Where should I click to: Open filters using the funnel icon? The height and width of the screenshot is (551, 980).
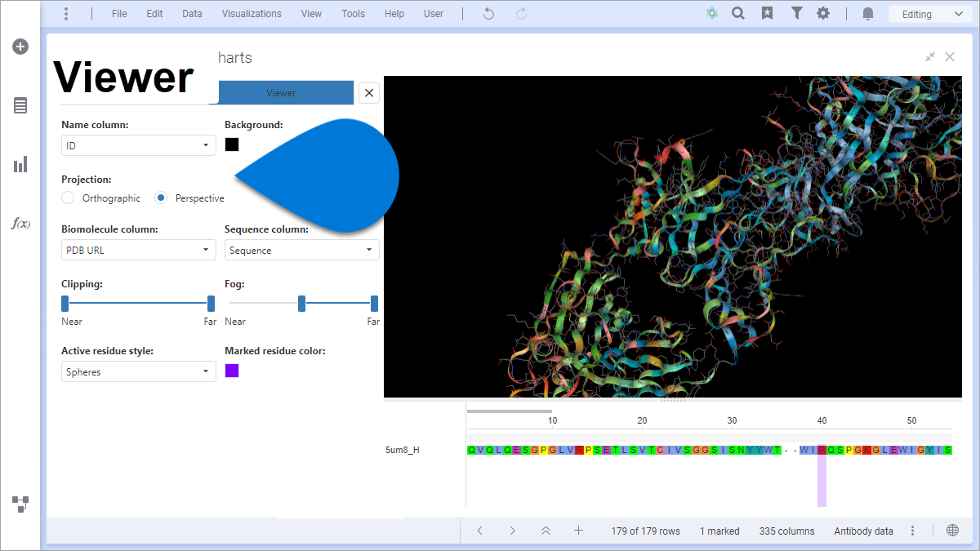coord(797,13)
